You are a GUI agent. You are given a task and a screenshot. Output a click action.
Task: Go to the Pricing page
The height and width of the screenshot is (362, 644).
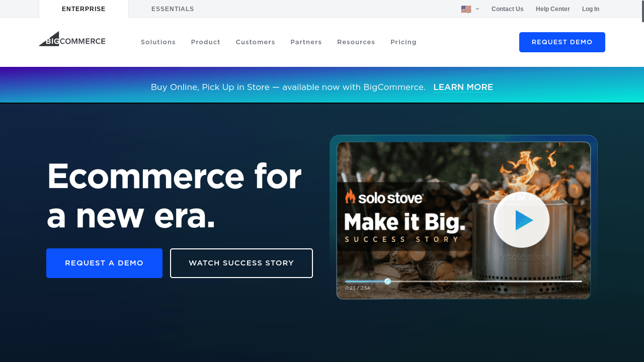404,42
